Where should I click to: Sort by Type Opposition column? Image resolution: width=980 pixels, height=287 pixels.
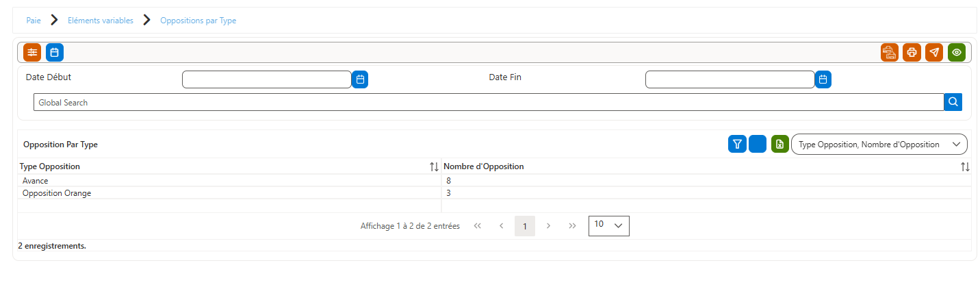pos(434,166)
